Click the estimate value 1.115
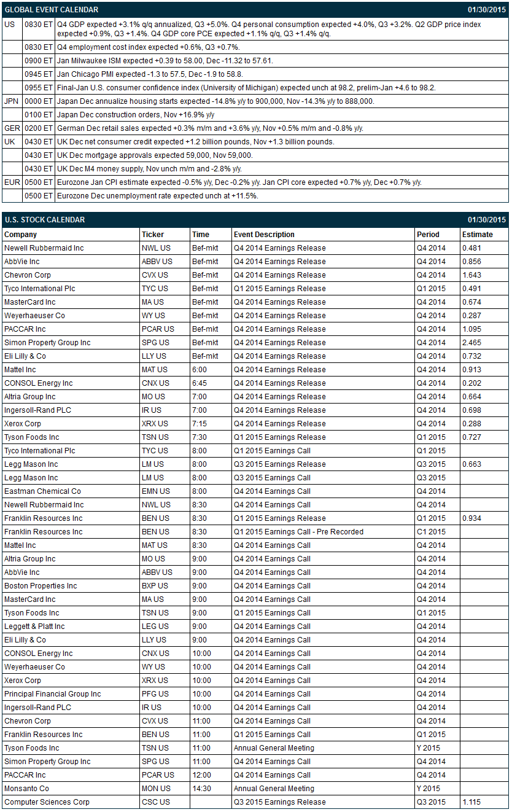The image size is (512, 812). (x=472, y=802)
